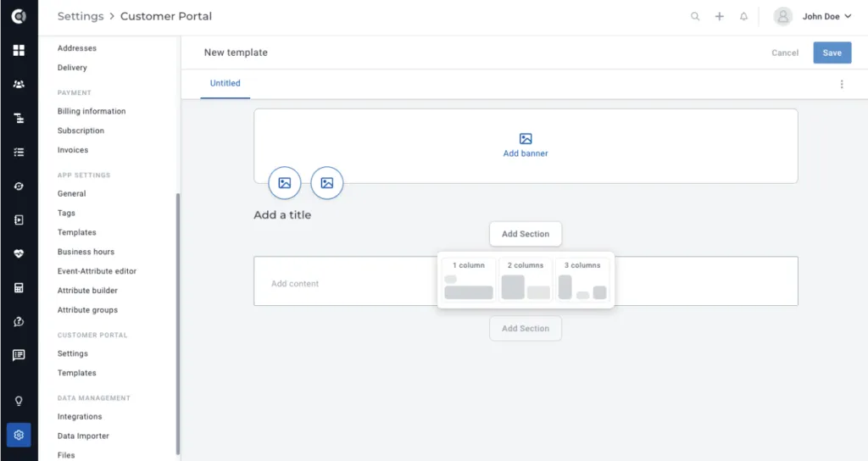Viewport: 868px width, 461px height.
Task: Open the chat message icon in the left rail
Action: 19,355
